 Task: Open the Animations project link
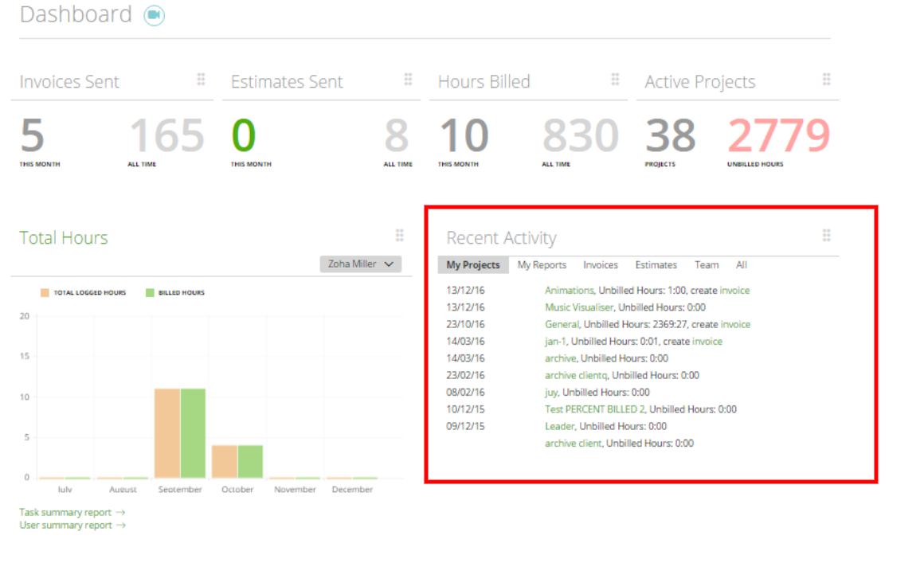570,291
